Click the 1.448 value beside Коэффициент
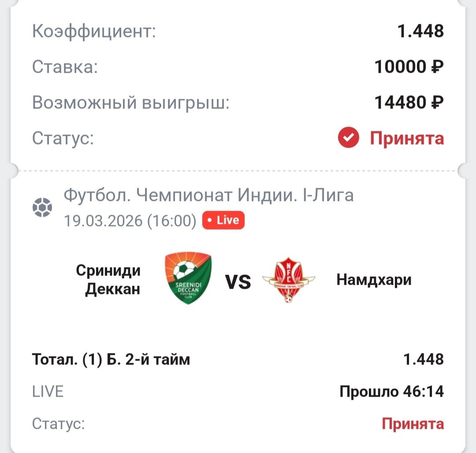This screenshot has width=476, height=453. [420, 31]
